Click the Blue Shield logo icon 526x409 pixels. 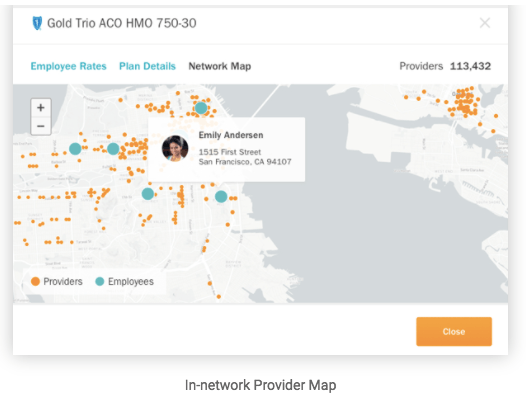pos(37,23)
